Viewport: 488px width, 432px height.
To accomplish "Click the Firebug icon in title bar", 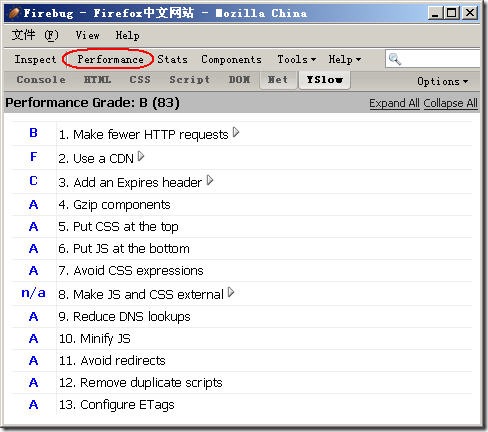I will (x=14, y=13).
